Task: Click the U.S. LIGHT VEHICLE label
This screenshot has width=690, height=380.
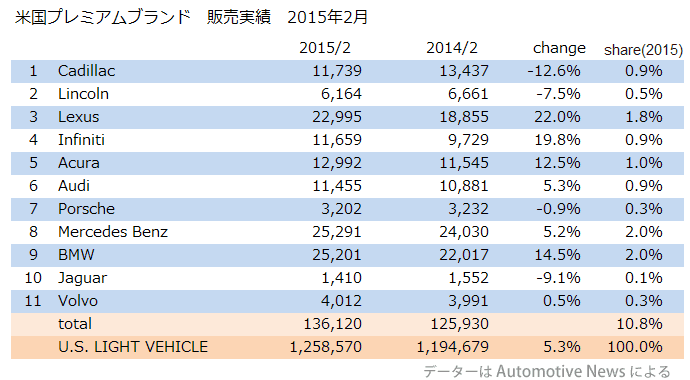Action: point(132,347)
